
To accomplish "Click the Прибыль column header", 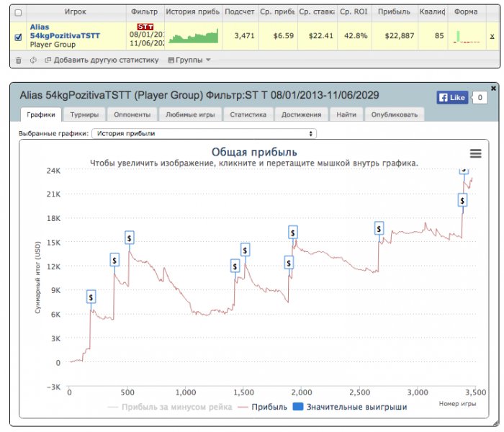I will [394, 12].
